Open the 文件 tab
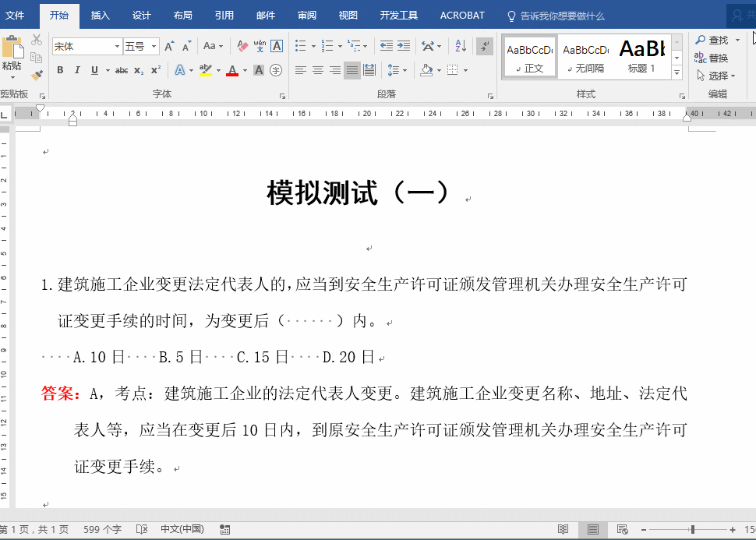 tap(15, 16)
